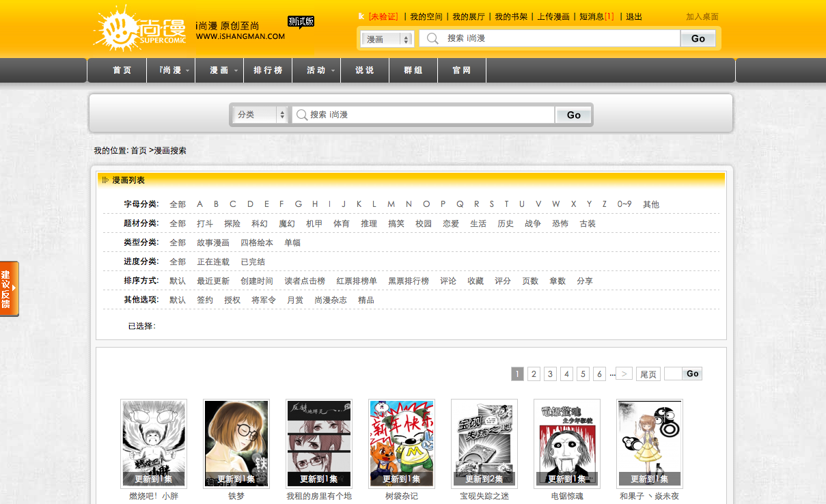The image size is (826, 504).
Task: Open the 铁梦 comic cover thumbnail
Action: [236, 444]
